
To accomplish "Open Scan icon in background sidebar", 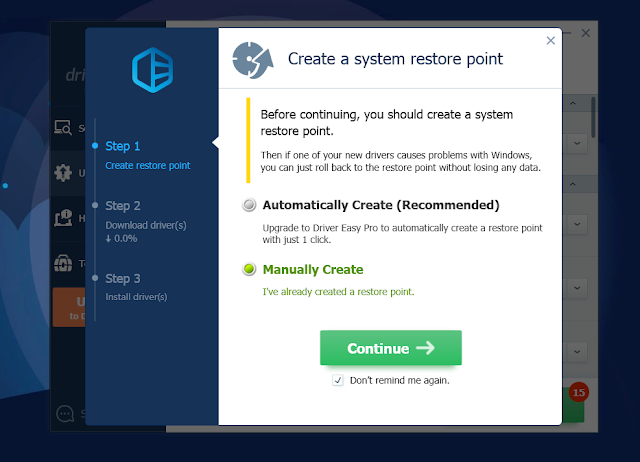I will coord(63,128).
